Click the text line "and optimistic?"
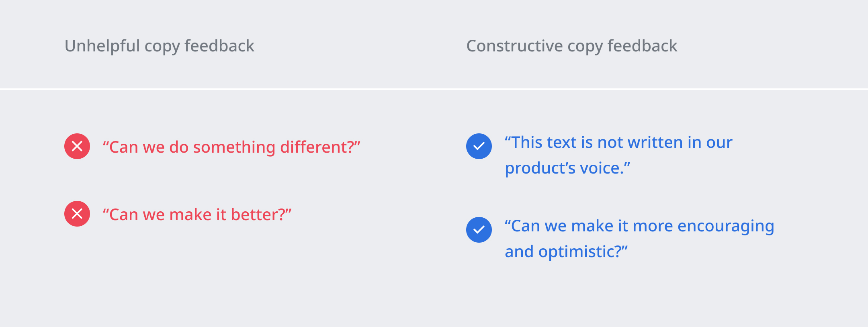This screenshot has height=327, width=868. click(566, 251)
